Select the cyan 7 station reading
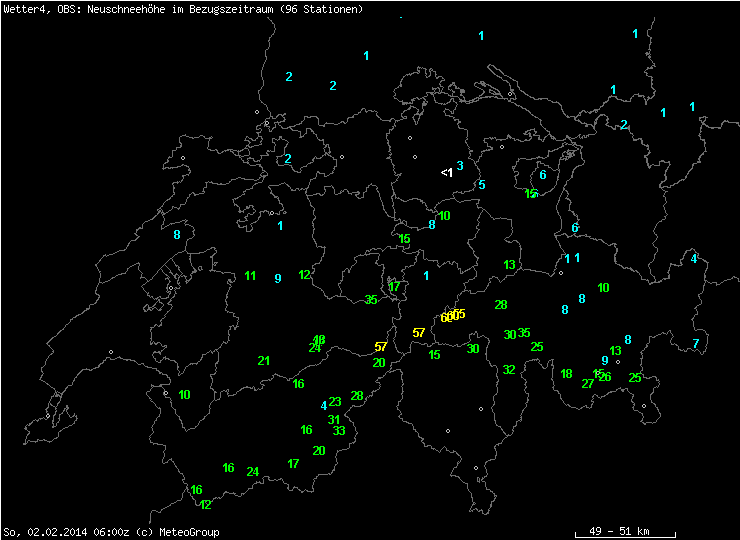 pyautogui.click(x=696, y=344)
